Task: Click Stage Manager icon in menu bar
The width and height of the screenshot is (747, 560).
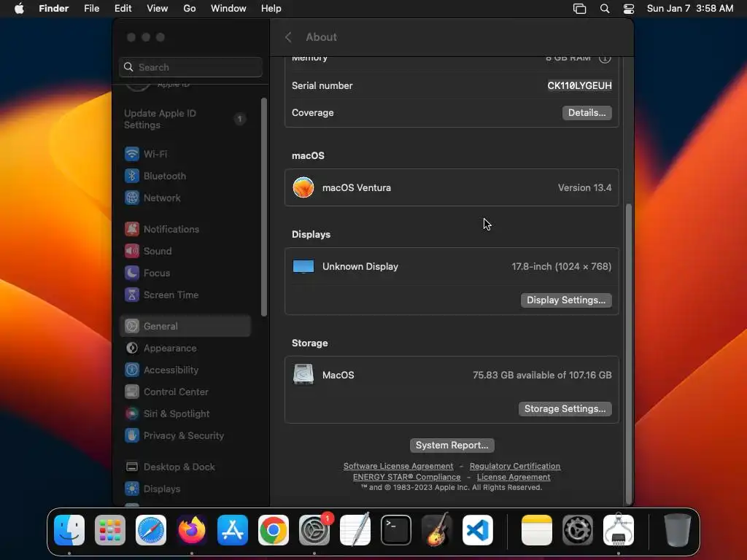Action: click(x=579, y=9)
